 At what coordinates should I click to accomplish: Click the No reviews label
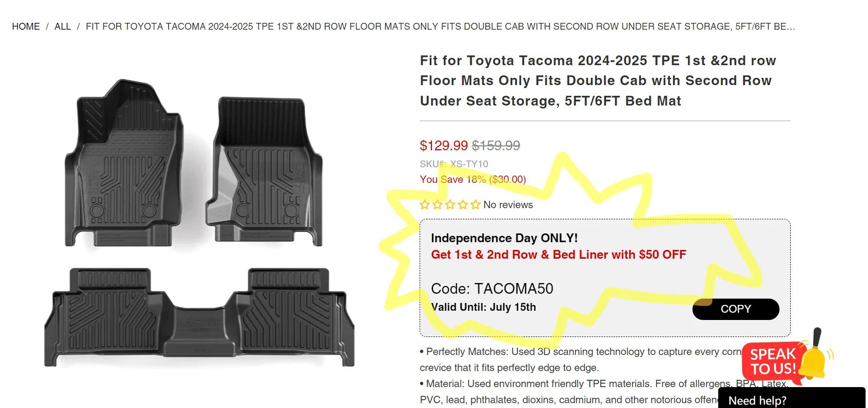508,205
